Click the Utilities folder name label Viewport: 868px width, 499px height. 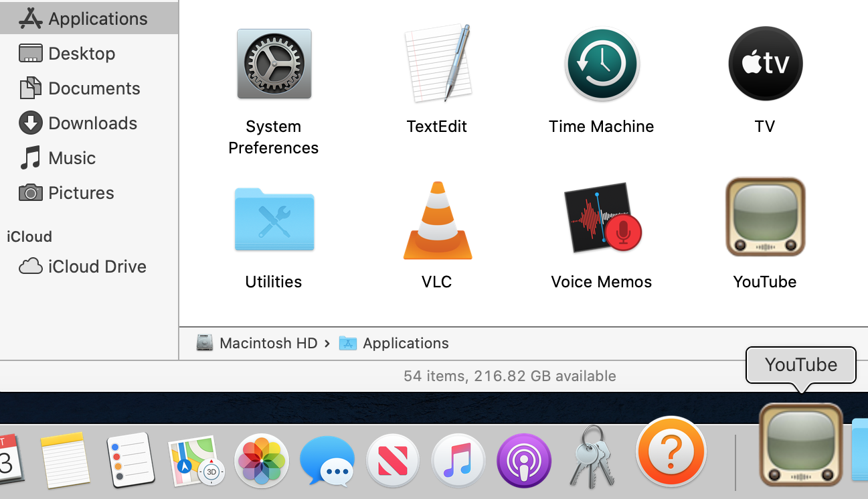[274, 282]
